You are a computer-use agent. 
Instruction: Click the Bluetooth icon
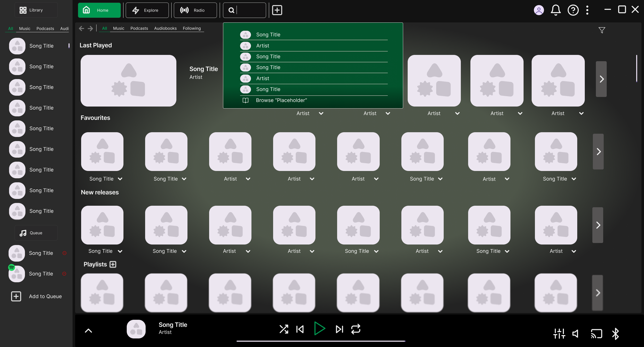[x=615, y=334]
